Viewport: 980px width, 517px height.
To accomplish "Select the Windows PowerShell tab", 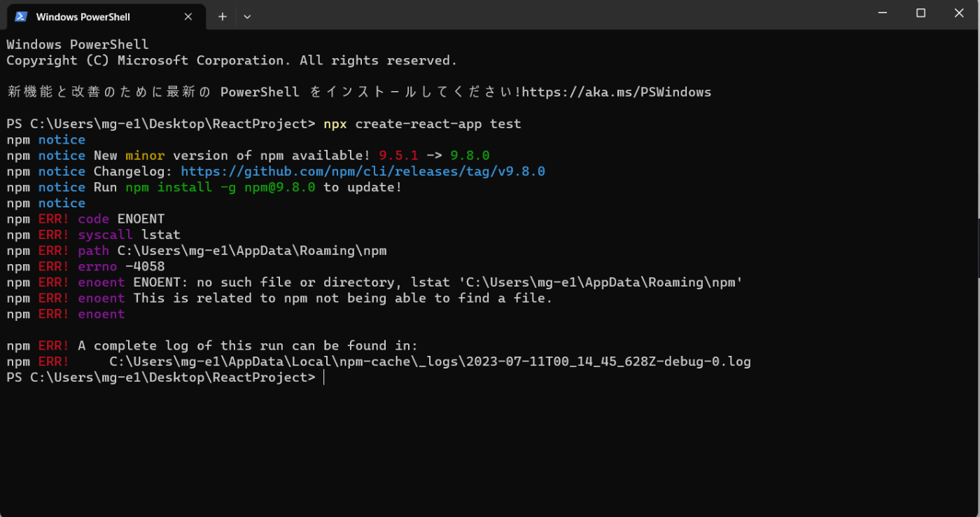I will coord(105,17).
